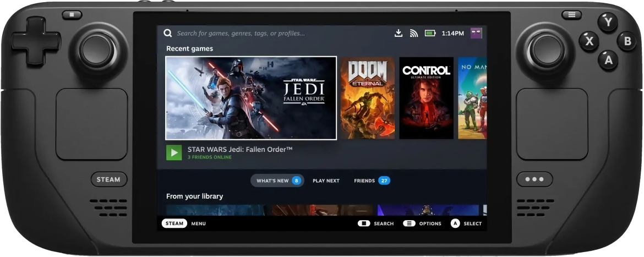The width and height of the screenshot is (644, 257).
Task: Open the third library game thumbnail
Action: click(x=428, y=210)
